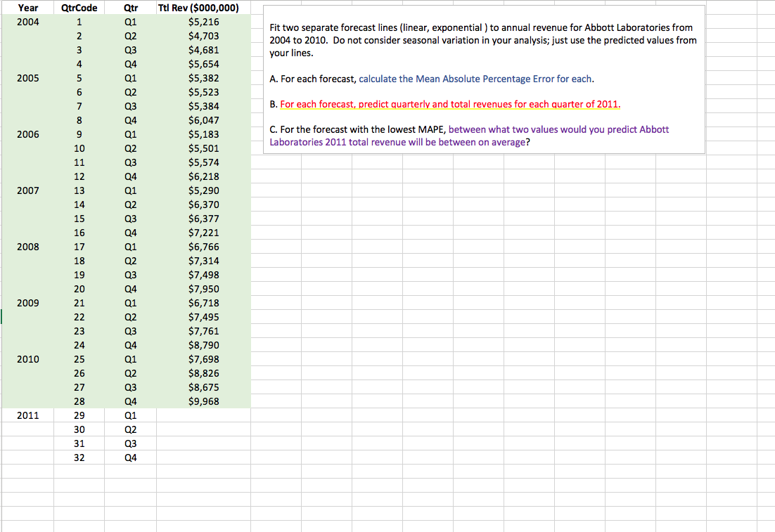The width and height of the screenshot is (775, 532).
Task: Click the 2006 year cell
Action: [x=27, y=134]
